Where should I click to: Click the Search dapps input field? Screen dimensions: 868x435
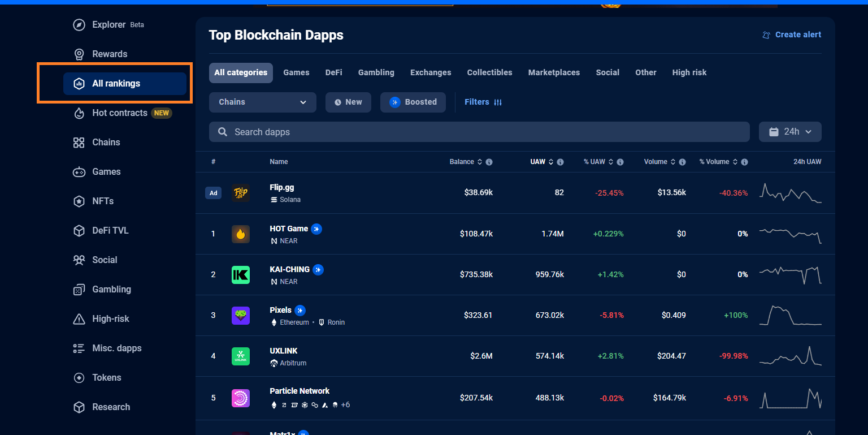pos(479,132)
